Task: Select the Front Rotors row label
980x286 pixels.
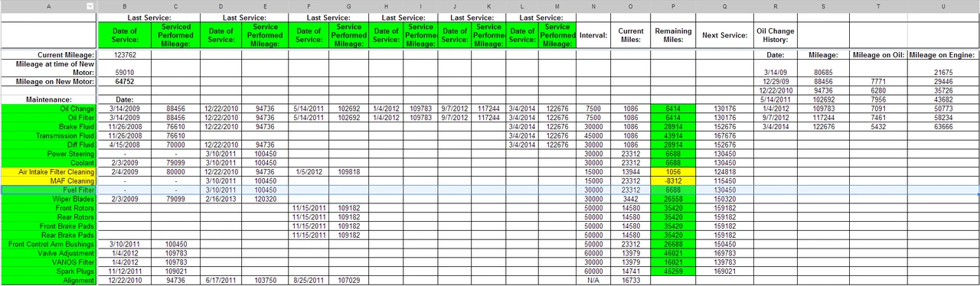Action: pyautogui.click(x=49, y=208)
